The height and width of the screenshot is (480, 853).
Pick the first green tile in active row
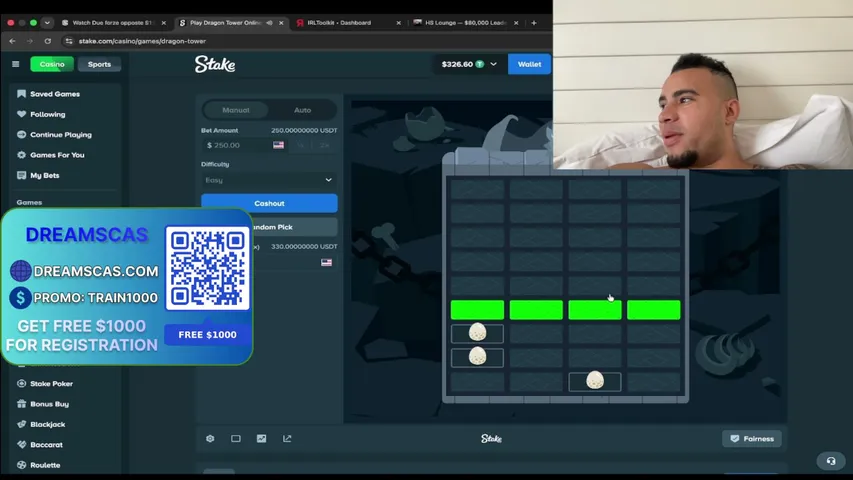tap(477, 310)
